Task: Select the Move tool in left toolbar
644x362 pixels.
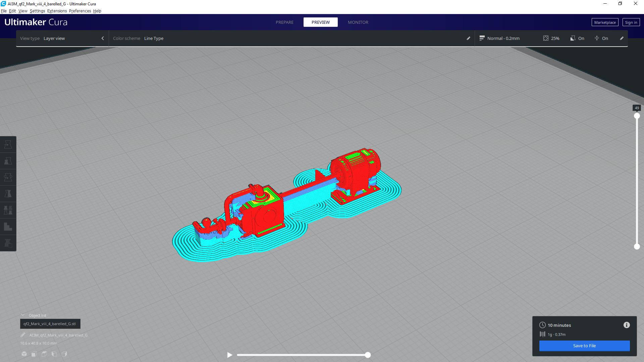Action: 8,144
